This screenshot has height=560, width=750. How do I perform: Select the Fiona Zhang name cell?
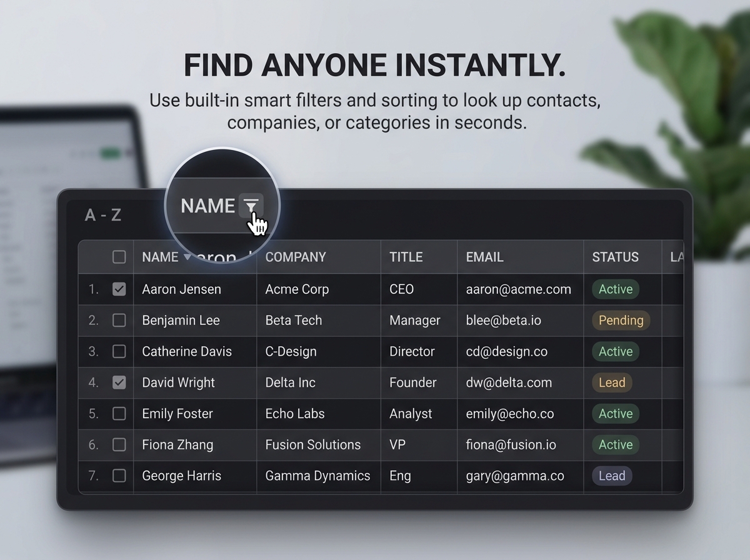tap(177, 444)
